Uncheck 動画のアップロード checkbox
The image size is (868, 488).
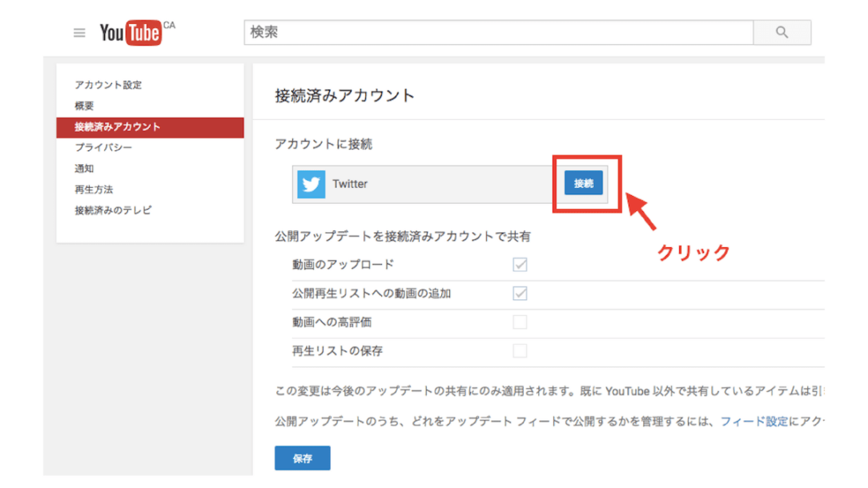tap(520, 265)
